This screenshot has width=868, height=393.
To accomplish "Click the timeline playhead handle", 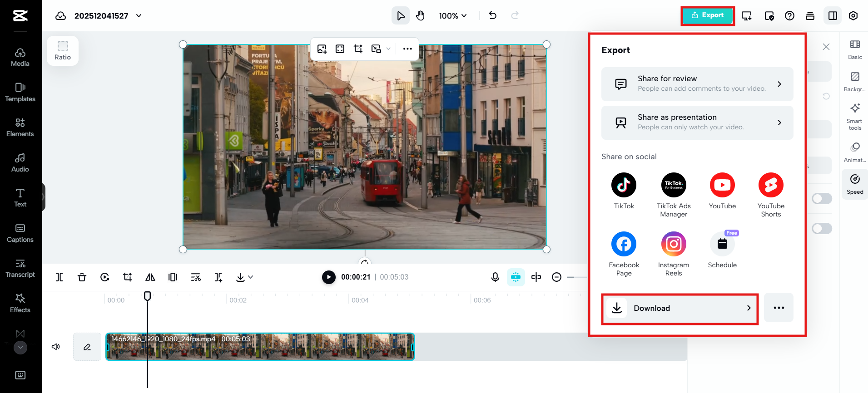I will point(148,296).
